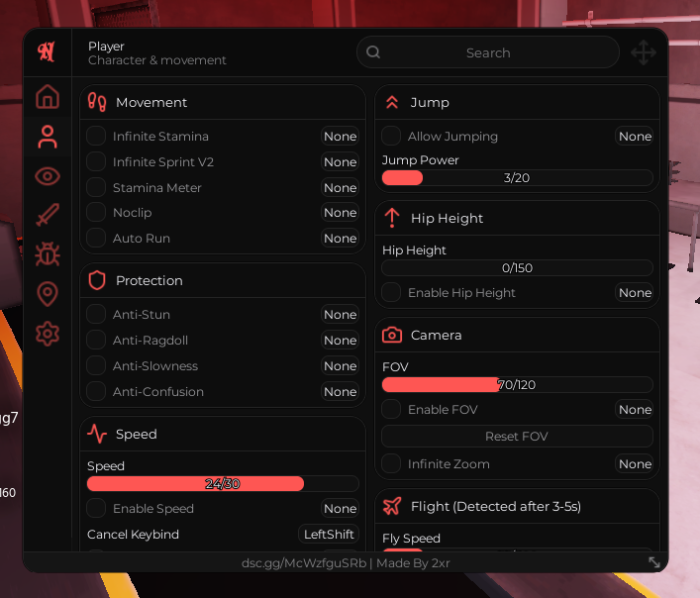Click the Fly Speed label

point(411,539)
